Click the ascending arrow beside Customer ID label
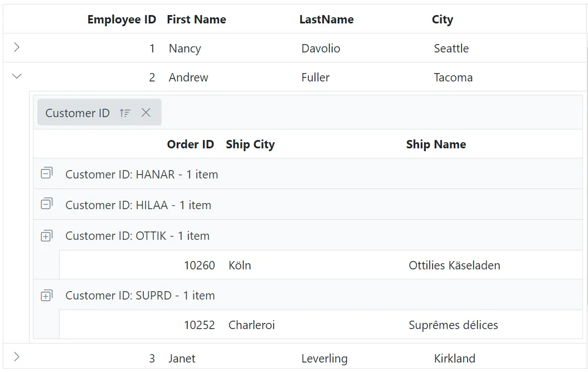 point(125,113)
